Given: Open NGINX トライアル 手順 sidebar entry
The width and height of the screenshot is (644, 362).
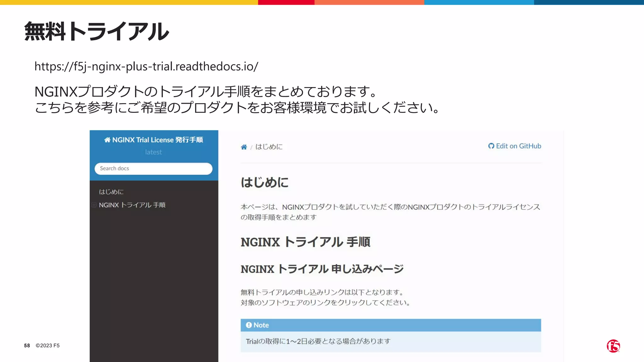Looking at the screenshot, I should click(x=132, y=205).
